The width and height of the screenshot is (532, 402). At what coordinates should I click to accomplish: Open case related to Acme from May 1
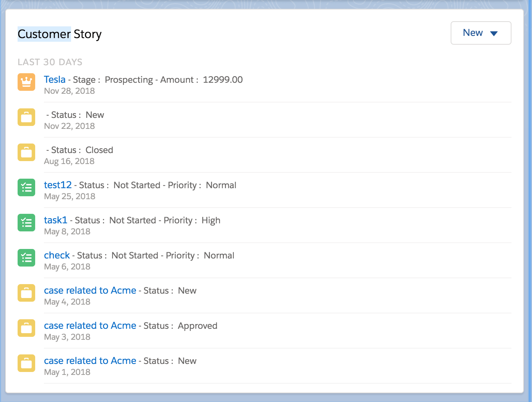(x=90, y=361)
